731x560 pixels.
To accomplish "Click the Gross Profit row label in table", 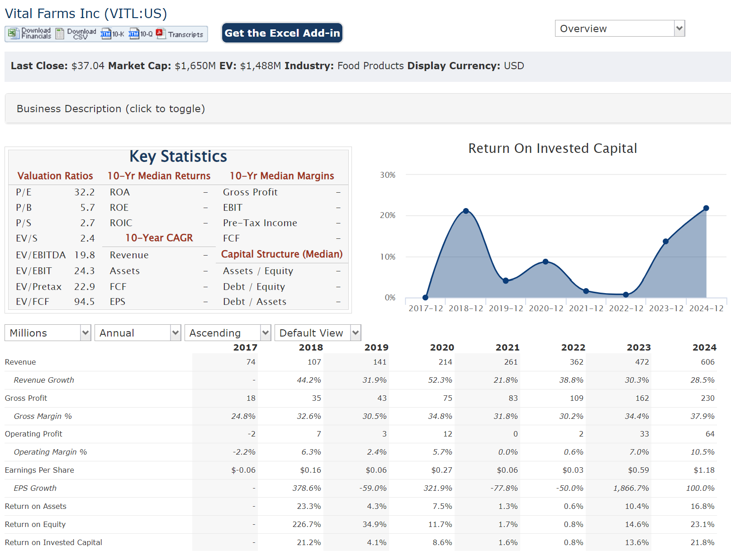I will [x=26, y=398].
